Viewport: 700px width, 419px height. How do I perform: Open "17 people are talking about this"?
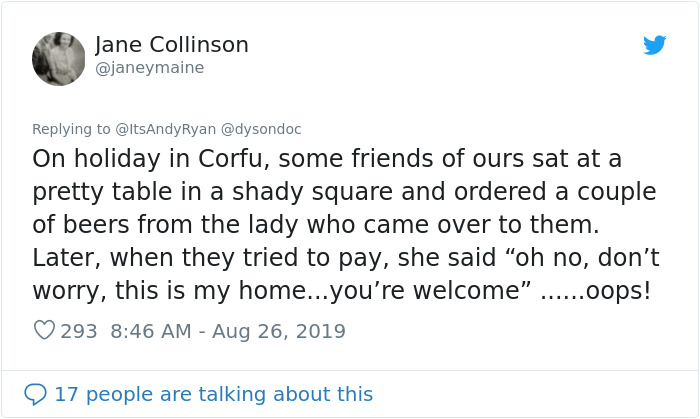click(x=213, y=394)
